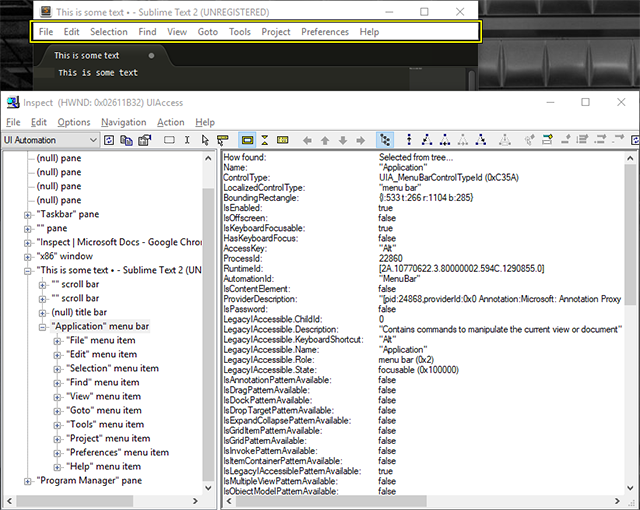Viewport: 640px width, 510px height.
Task: Collapse the "Application" menu bar node
Action: (42, 327)
